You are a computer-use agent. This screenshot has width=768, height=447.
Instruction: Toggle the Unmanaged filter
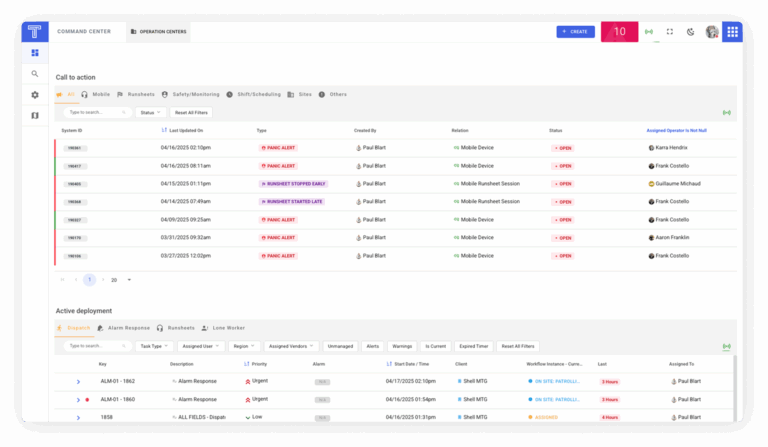[x=340, y=346]
